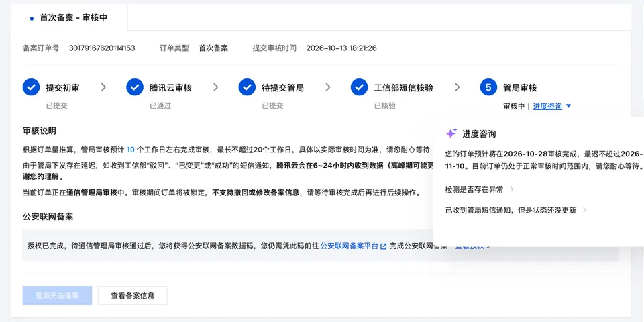Click the step 5 管局审核 circle icon

pyautogui.click(x=488, y=87)
